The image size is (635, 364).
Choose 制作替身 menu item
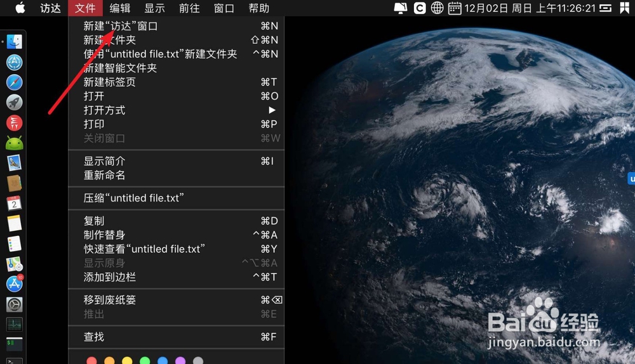[x=176, y=235]
